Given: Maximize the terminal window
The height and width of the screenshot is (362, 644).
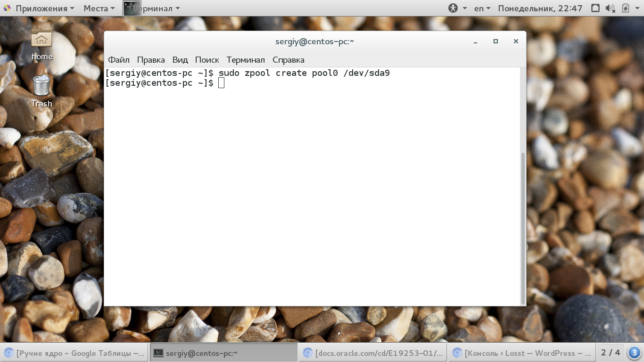Looking at the screenshot, I should (495, 41).
